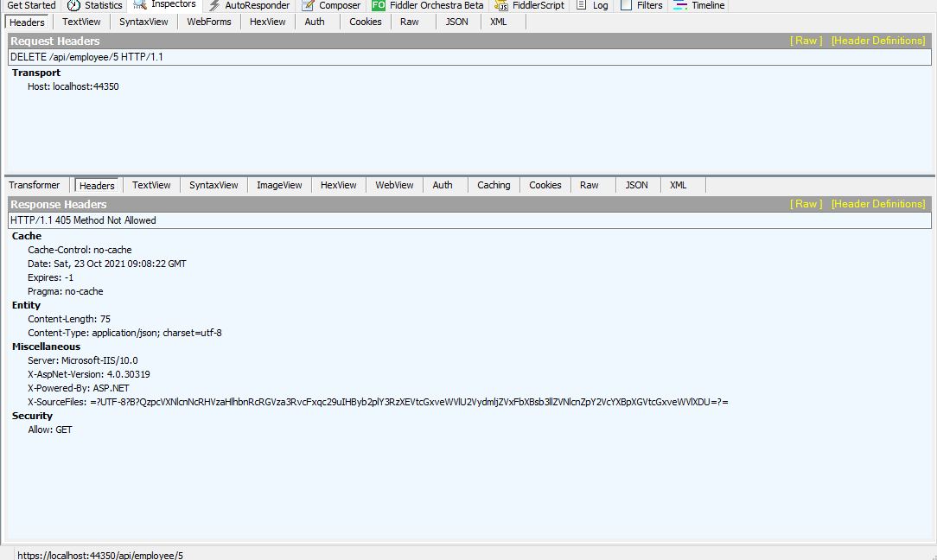Click the Inspectors magnifier icon

click(140, 5)
